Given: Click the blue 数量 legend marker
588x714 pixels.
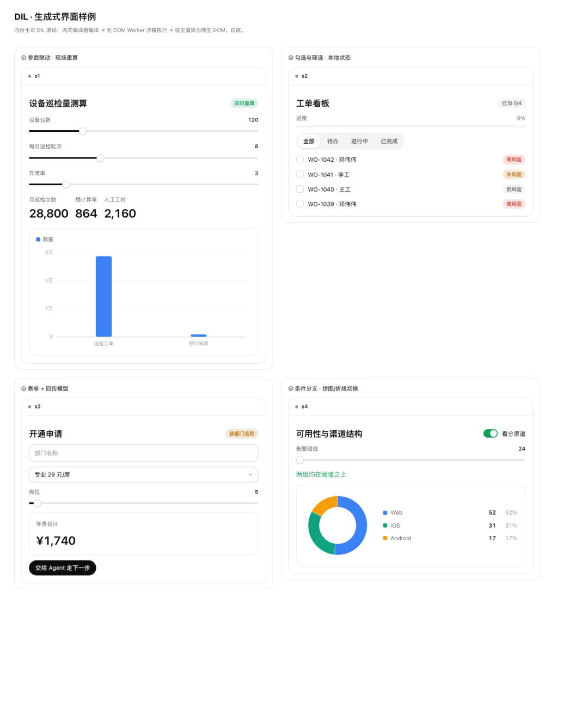Looking at the screenshot, I should [x=38, y=239].
